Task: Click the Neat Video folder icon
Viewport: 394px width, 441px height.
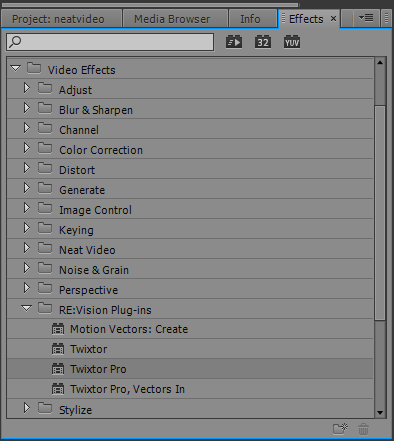Action: (45, 248)
